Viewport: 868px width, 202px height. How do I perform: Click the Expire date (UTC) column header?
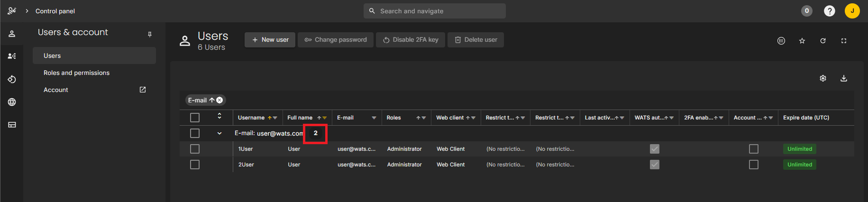coord(806,118)
